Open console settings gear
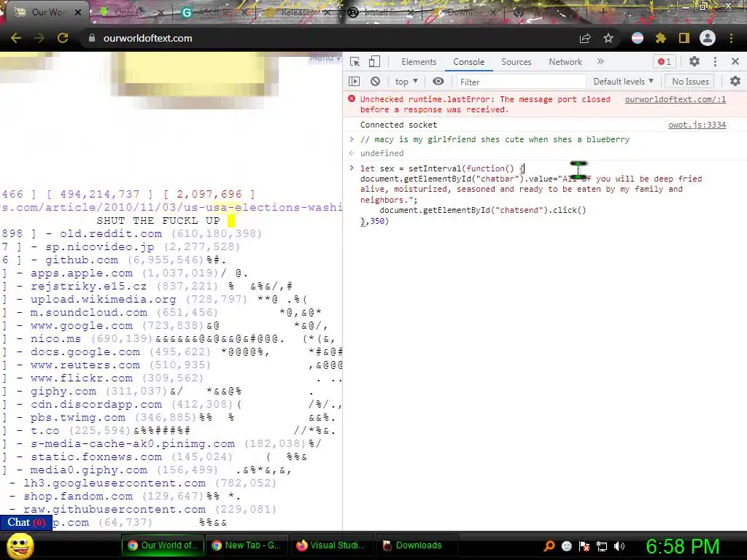747x560 pixels. coord(735,82)
